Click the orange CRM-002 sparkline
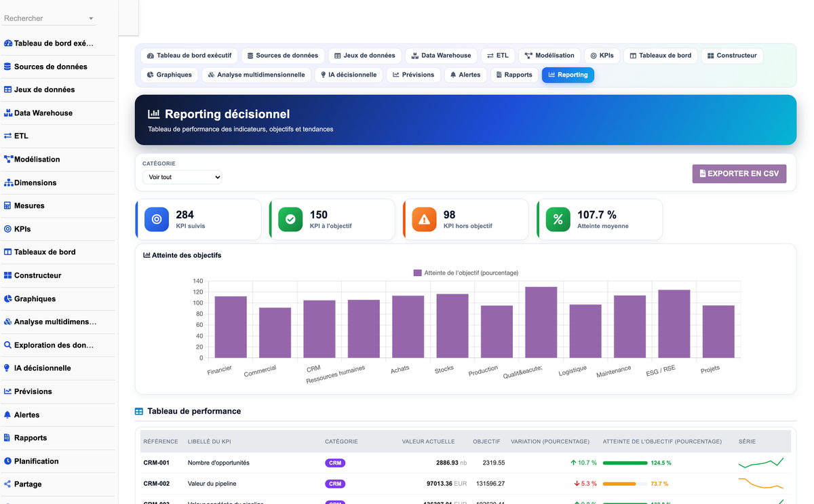The width and height of the screenshot is (814, 504). click(x=761, y=484)
